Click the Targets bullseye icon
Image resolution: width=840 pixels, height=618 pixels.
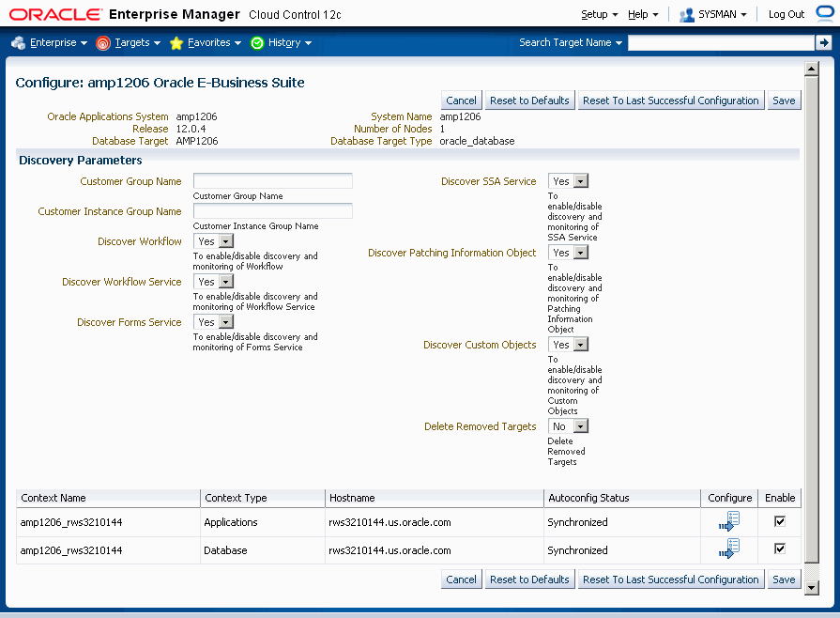(x=103, y=43)
